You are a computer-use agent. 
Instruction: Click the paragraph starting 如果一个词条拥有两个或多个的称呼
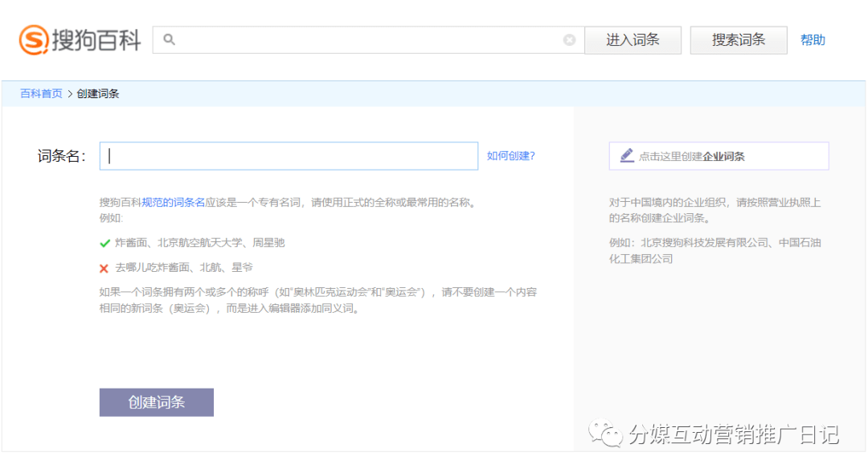[318, 300]
